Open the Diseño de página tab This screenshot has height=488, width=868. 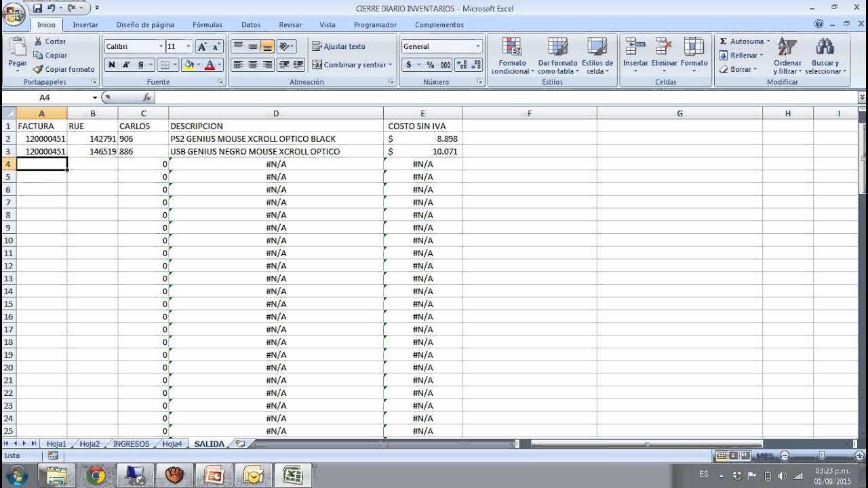coord(145,25)
